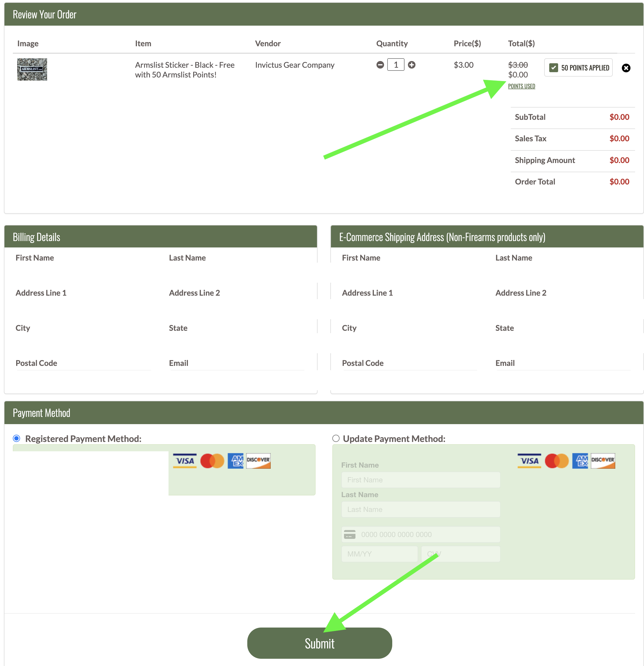Click the Discover logo under Update Payment
The height and width of the screenshot is (666, 644).
click(602, 461)
